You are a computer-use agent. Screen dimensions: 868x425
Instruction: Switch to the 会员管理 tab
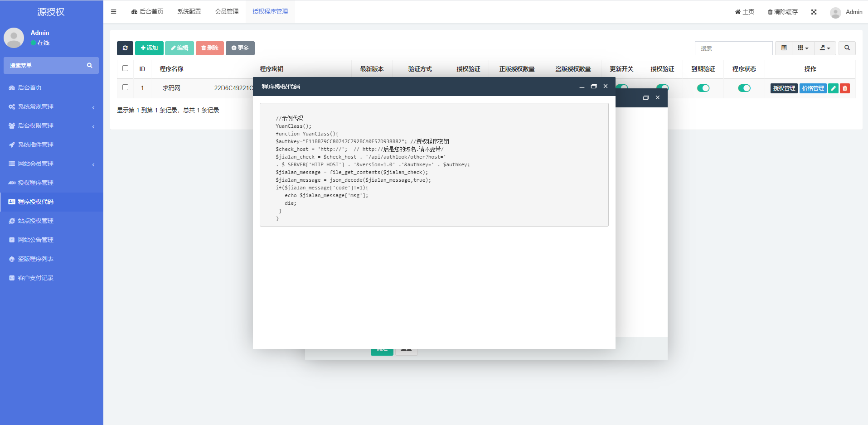(x=227, y=12)
